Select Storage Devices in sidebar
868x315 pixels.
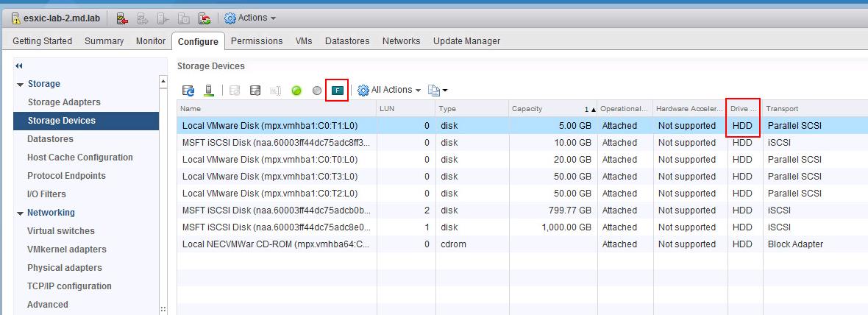(x=86, y=121)
